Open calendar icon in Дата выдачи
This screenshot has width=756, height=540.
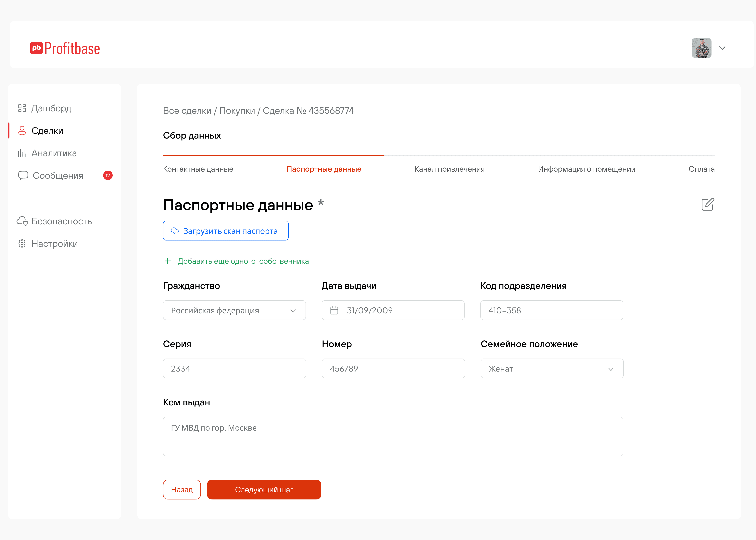coord(334,310)
